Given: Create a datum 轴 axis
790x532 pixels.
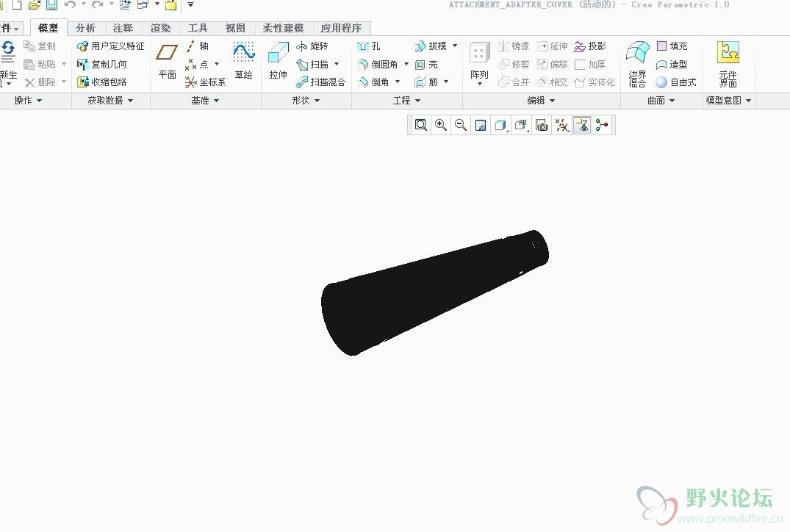Looking at the screenshot, I should pyautogui.click(x=196, y=46).
